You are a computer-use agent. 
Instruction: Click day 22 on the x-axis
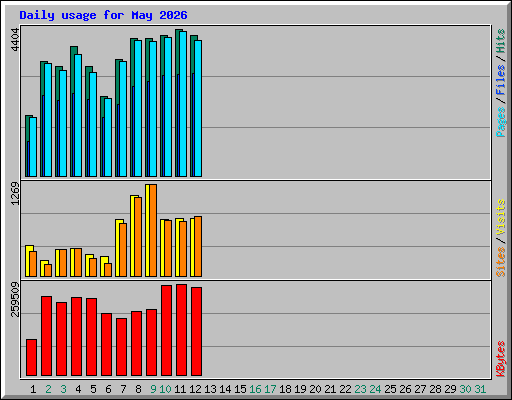coord(345,389)
